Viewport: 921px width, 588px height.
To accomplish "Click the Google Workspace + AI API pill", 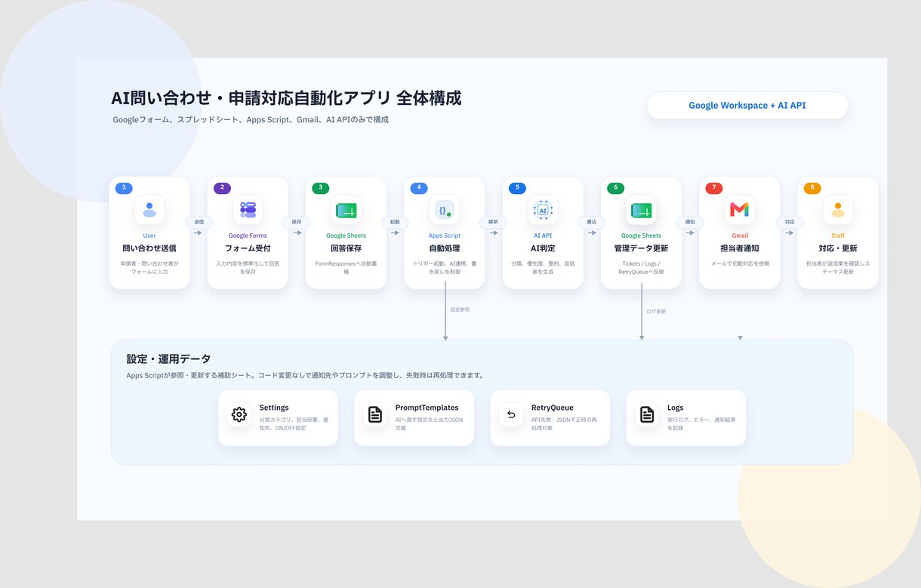I will (747, 106).
